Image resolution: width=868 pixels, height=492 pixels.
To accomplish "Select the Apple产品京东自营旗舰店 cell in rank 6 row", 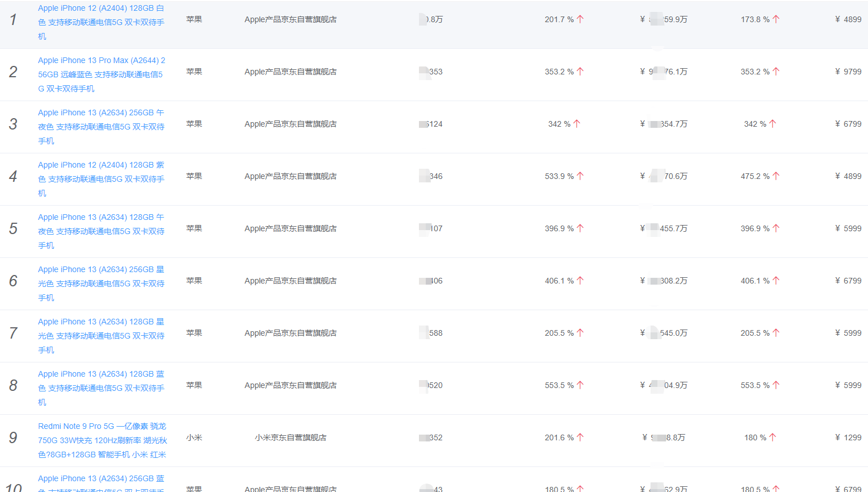I will pyautogui.click(x=291, y=281).
